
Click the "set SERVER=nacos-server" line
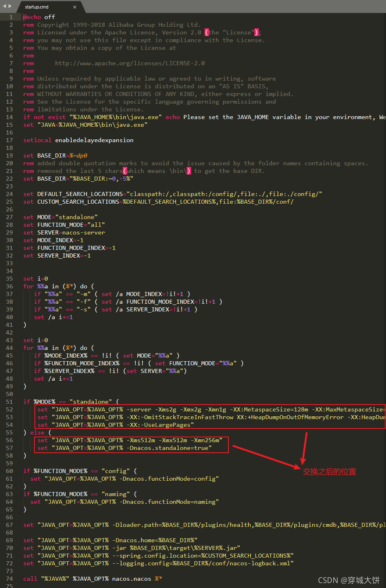tap(64, 232)
